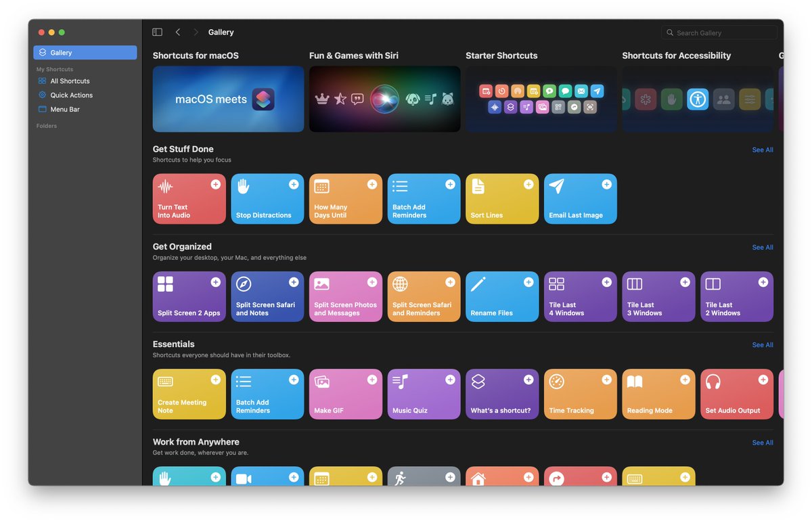This screenshot has height=523, width=812.
Task: Add the Split Screen Safari and Reminders shortcut
Action: (450, 282)
